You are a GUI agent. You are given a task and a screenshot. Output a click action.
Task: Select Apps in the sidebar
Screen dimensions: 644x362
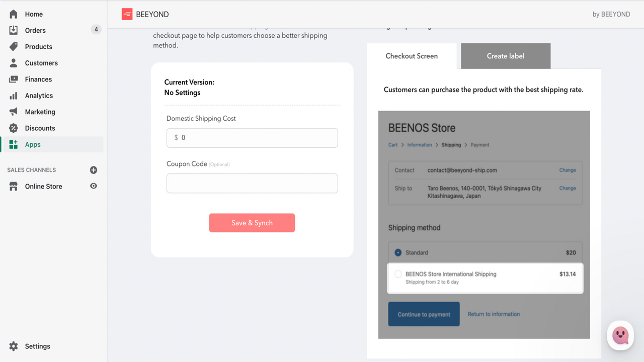tap(32, 144)
